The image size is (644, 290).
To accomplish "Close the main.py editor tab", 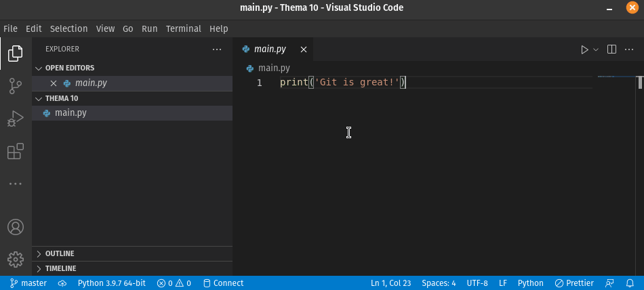I will pos(304,49).
